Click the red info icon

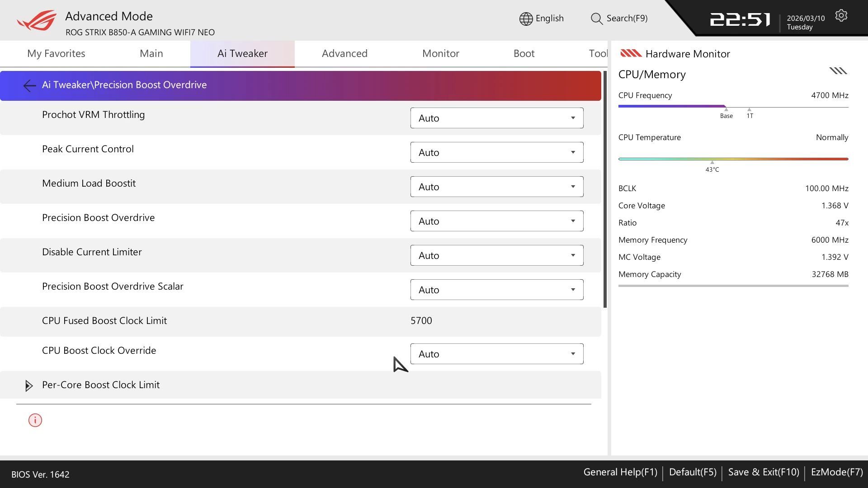(35, 420)
